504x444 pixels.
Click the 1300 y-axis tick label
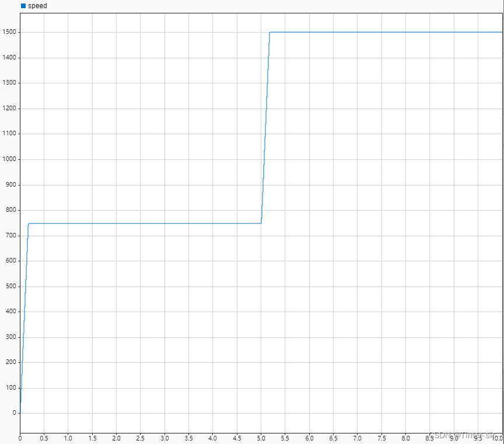pos(9,83)
